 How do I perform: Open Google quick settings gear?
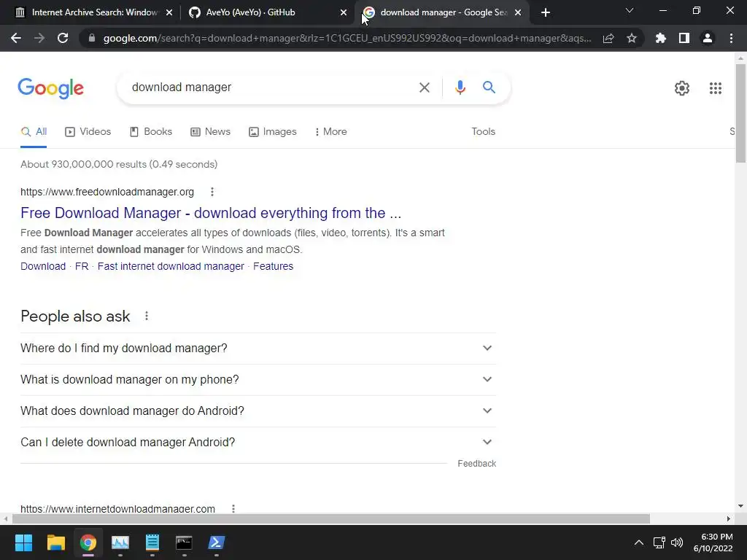[x=682, y=88]
